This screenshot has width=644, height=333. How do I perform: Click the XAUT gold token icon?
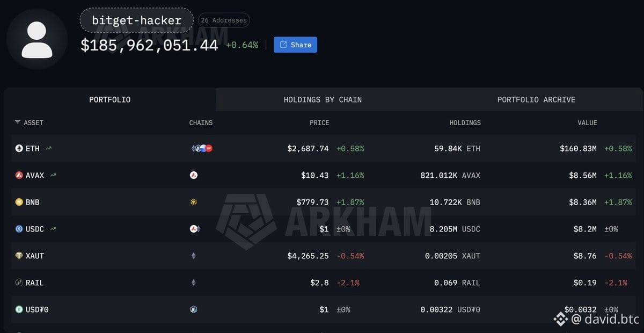[19, 256]
